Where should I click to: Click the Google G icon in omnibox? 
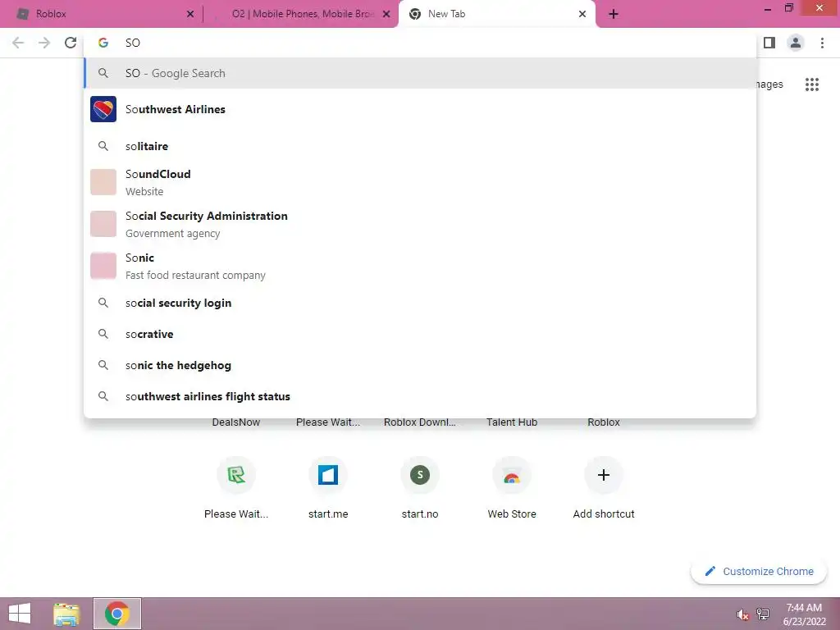tap(103, 43)
